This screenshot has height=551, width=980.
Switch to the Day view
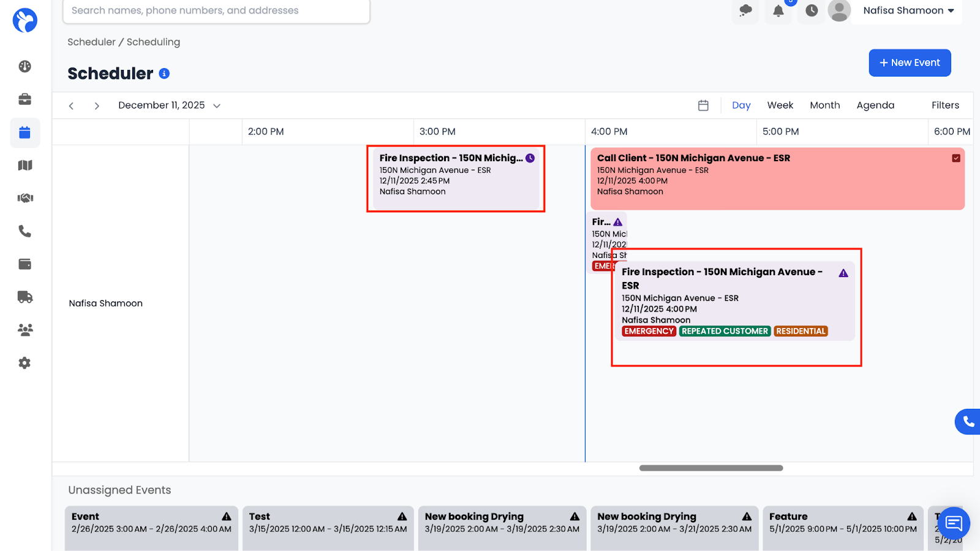click(x=741, y=105)
